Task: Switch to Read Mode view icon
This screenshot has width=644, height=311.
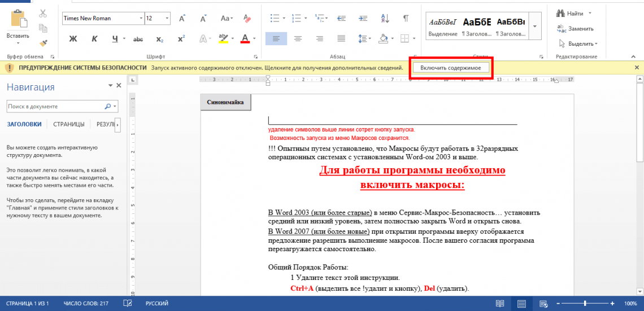Action: pyautogui.click(x=500, y=304)
